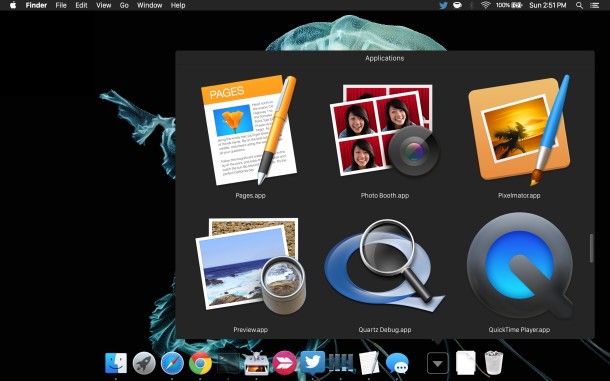This screenshot has height=381, width=610.
Task: Open Launchpad rocket icon in Dock
Action: click(144, 363)
